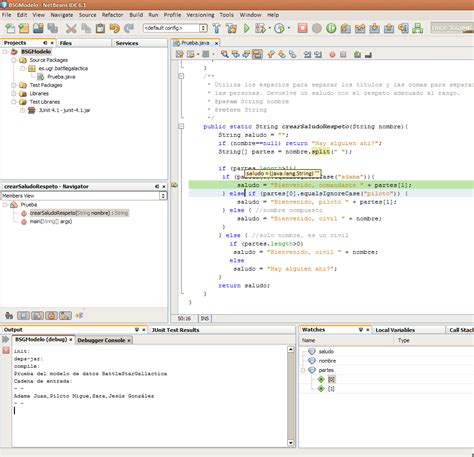Screen dimensions: 474x457
Task: Click the Open Project toolbar icon
Action: 38,28
